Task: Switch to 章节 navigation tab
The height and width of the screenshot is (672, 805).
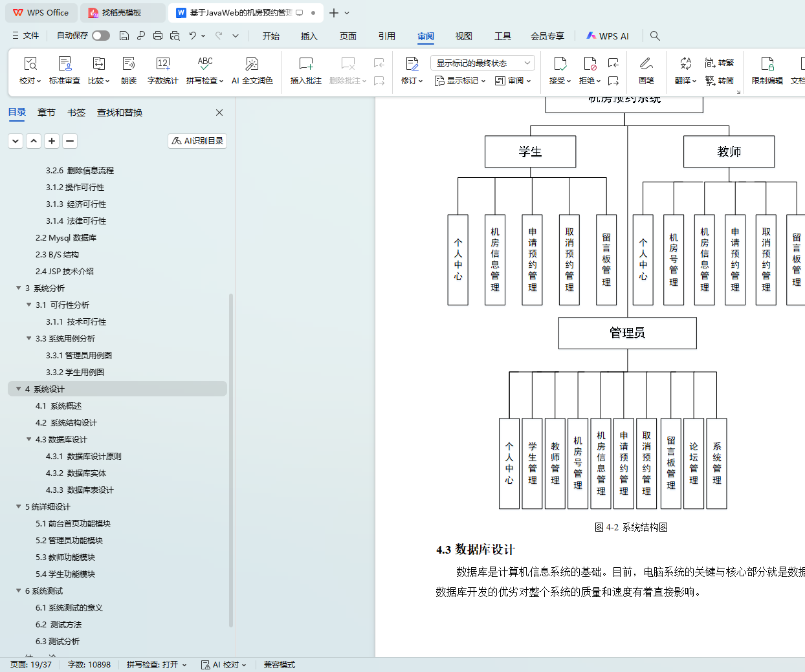Action: 47,113
